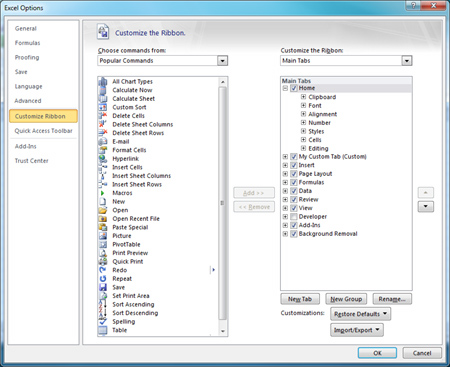Click the Picture command icon

103,236
